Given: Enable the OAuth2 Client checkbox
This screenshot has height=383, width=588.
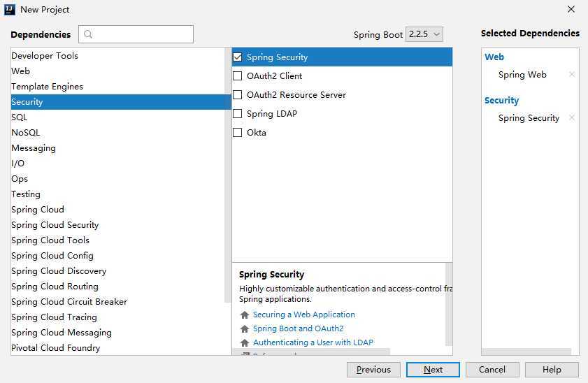Looking at the screenshot, I should pos(238,75).
